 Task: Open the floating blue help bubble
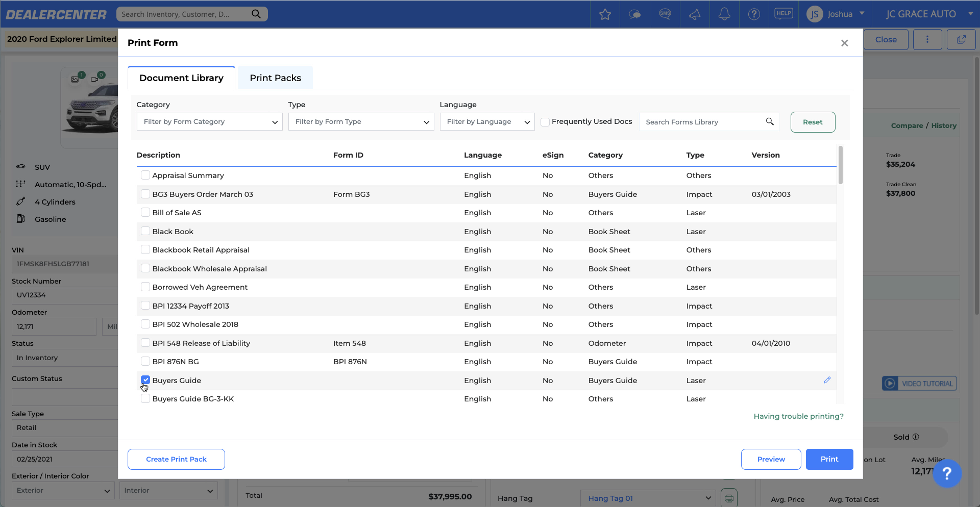(x=947, y=473)
